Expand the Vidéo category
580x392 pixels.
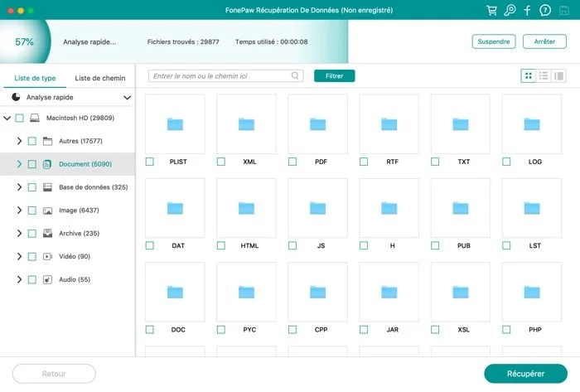coord(19,256)
